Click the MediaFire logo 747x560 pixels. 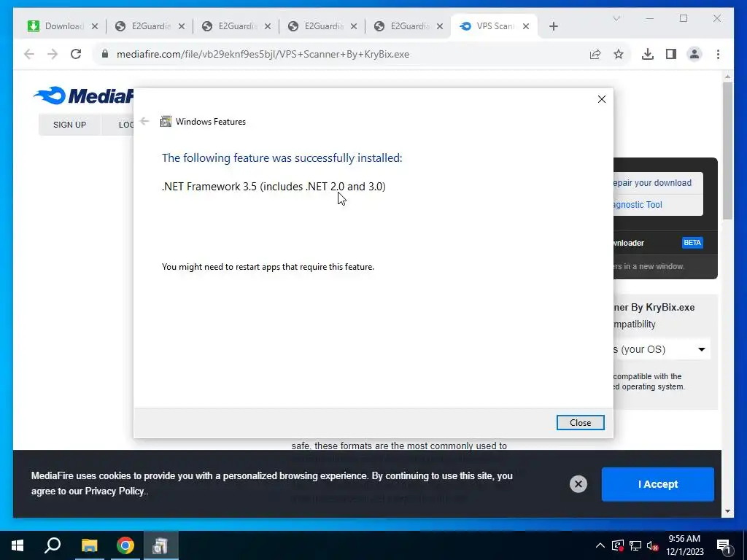83,96
